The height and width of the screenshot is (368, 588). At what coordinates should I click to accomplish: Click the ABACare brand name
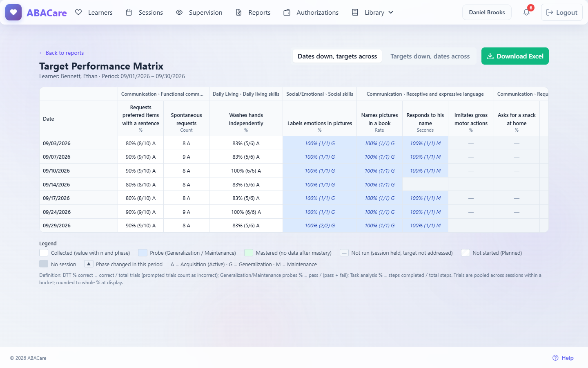click(47, 13)
